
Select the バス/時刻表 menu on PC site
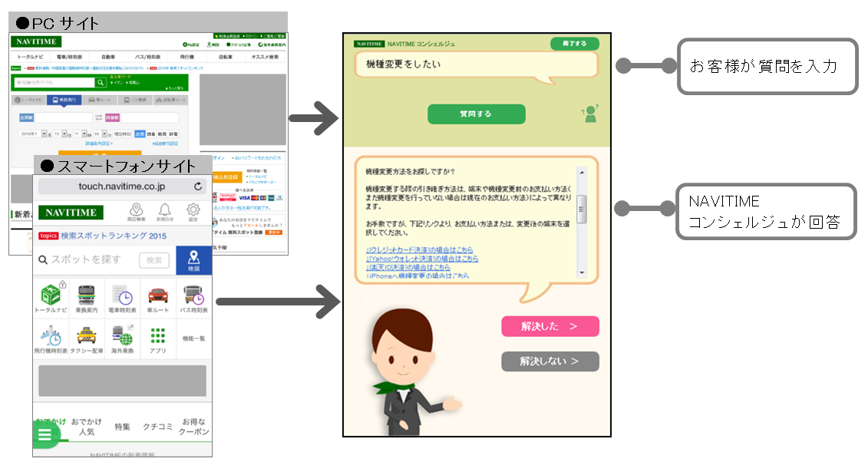pyautogui.click(x=148, y=57)
